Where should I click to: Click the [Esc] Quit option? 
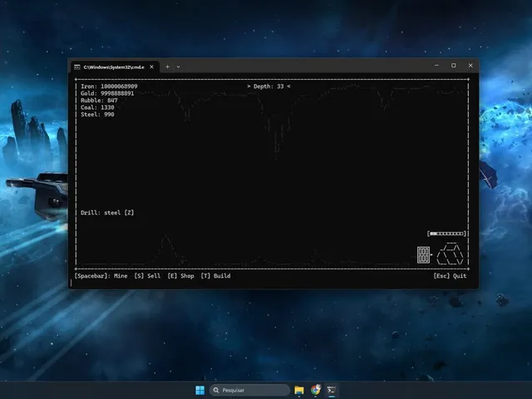tap(450, 276)
